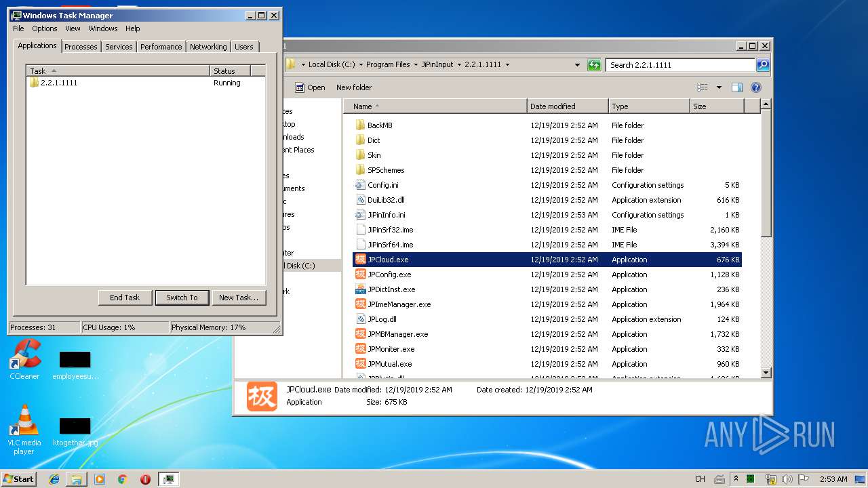
Task: Select the Skin folder icon
Action: coord(361,155)
